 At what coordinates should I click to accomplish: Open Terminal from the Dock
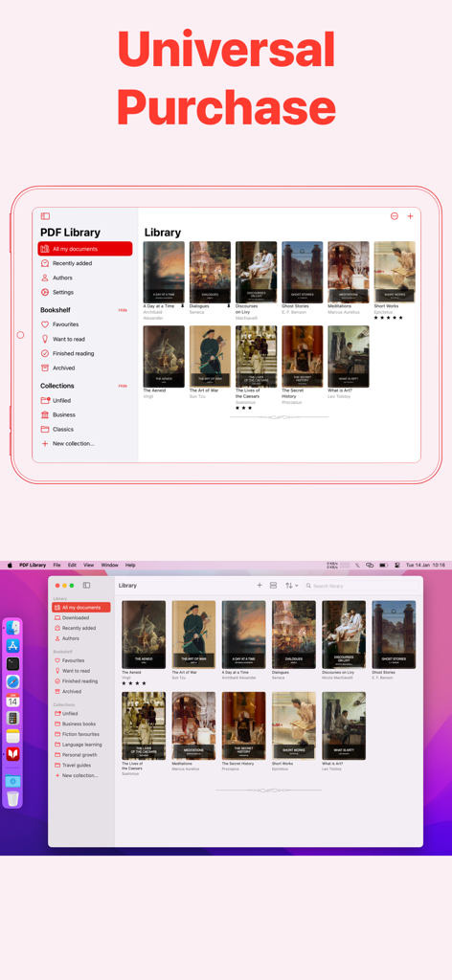pos(13,664)
